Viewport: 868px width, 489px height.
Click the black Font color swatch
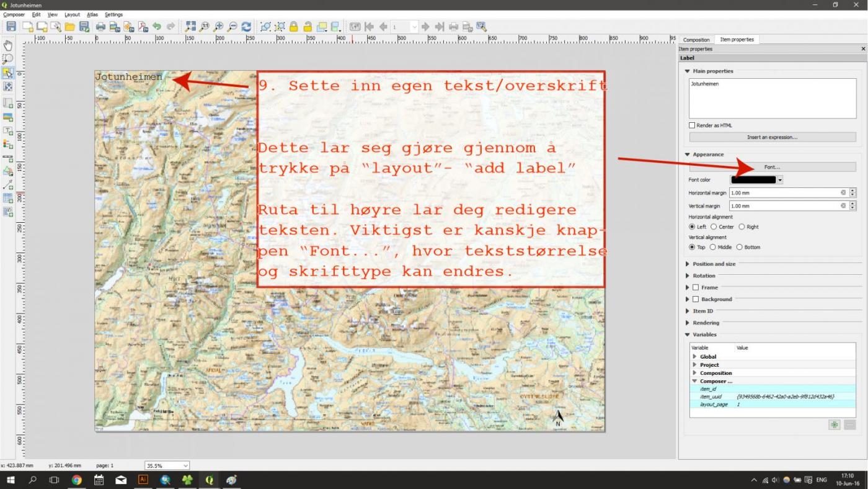click(x=753, y=180)
